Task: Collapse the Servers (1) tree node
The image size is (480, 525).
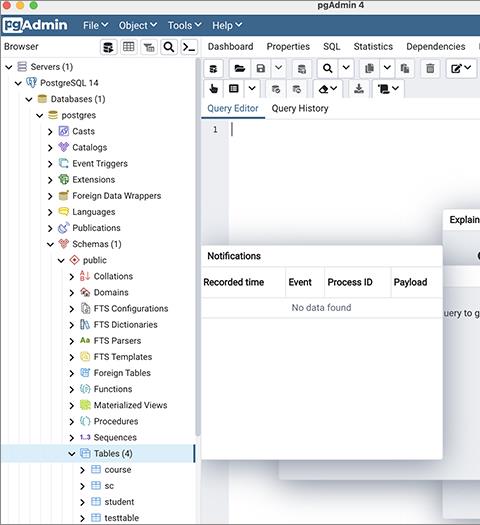Action: tap(9, 67)
